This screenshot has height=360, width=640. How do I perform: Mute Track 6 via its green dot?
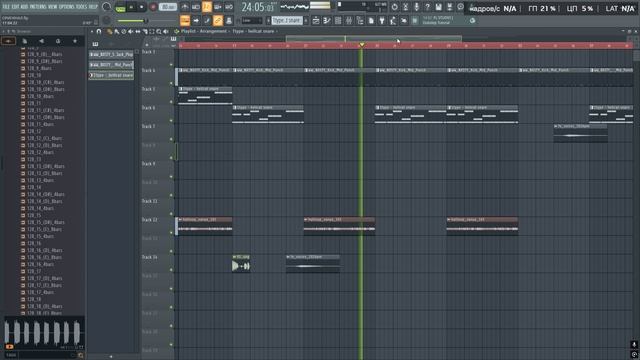171,120
